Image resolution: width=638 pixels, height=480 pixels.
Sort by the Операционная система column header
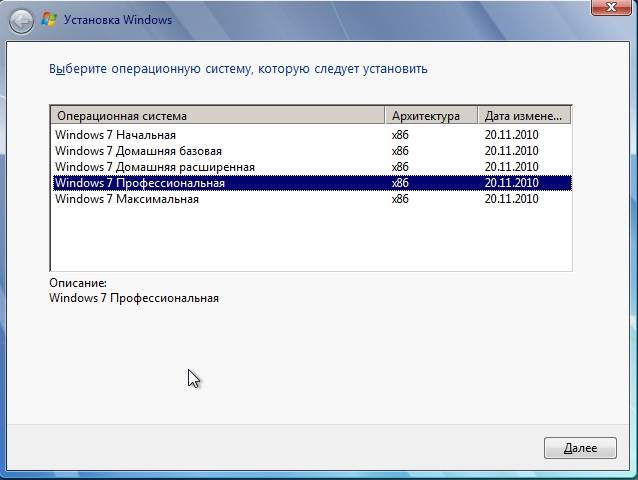coord(217,115)
